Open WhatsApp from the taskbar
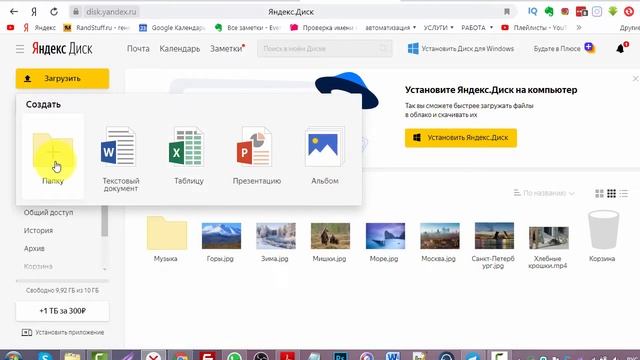This screenshot has width=640, height=360. tap(234, 356)
